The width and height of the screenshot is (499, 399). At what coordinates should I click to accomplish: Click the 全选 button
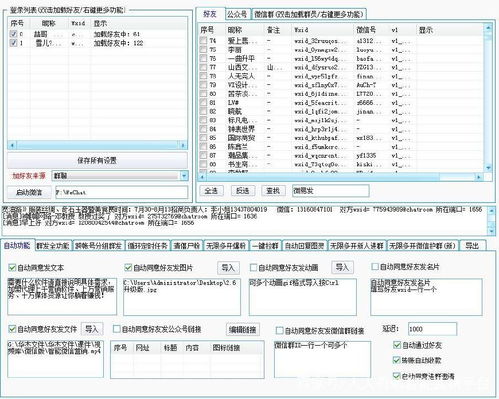[211, 191]
